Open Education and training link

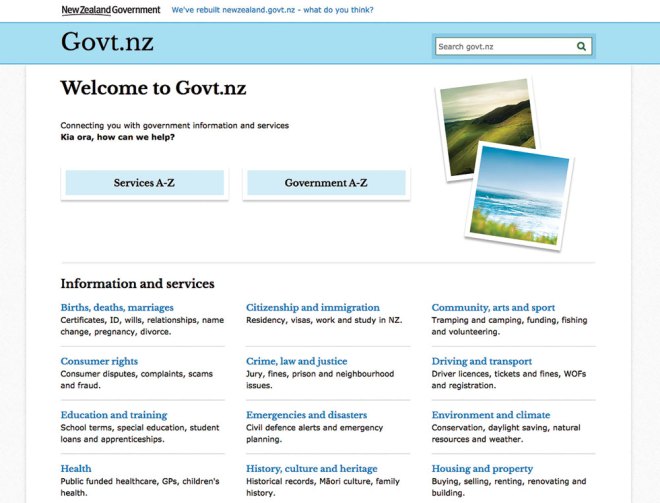coord(114,415)
